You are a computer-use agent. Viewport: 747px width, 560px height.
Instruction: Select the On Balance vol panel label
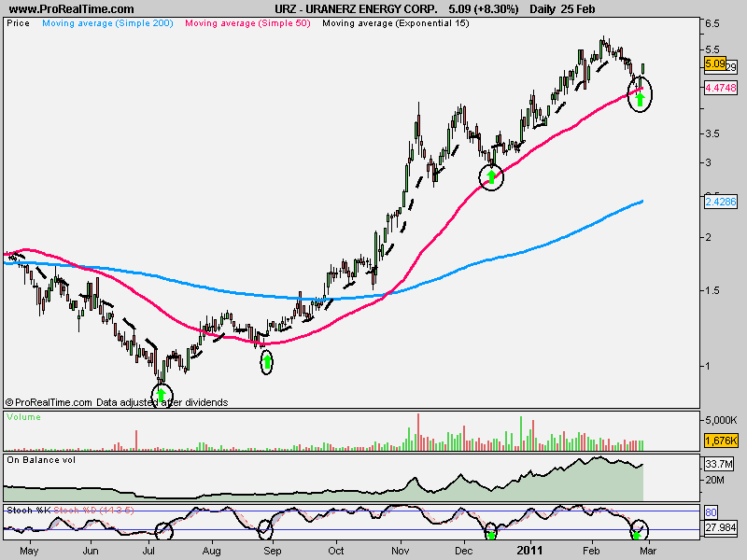[41, 459]
